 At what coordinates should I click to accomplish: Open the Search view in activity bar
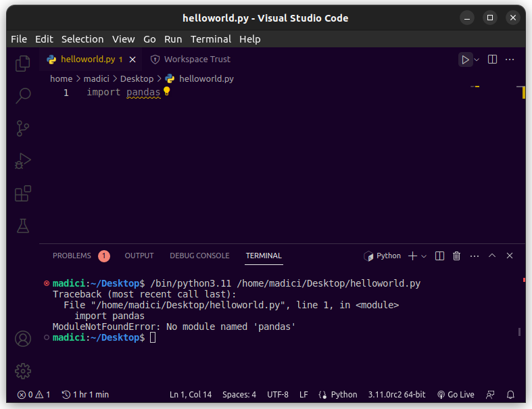(x=23, y=95)
